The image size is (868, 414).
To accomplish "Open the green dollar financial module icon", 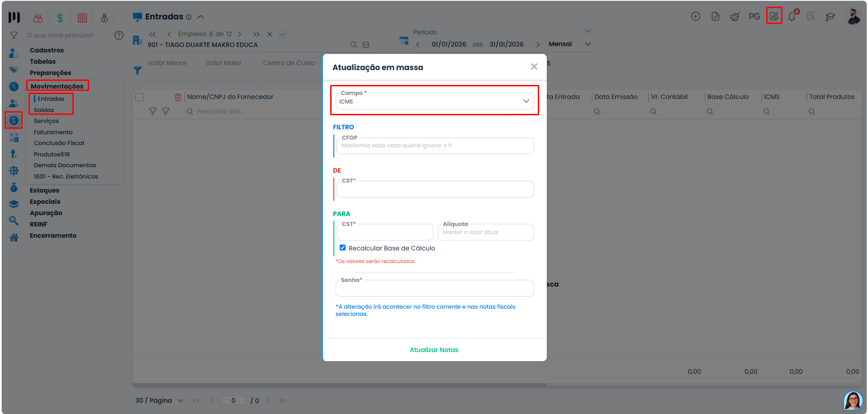I will (x=60, y=18).
